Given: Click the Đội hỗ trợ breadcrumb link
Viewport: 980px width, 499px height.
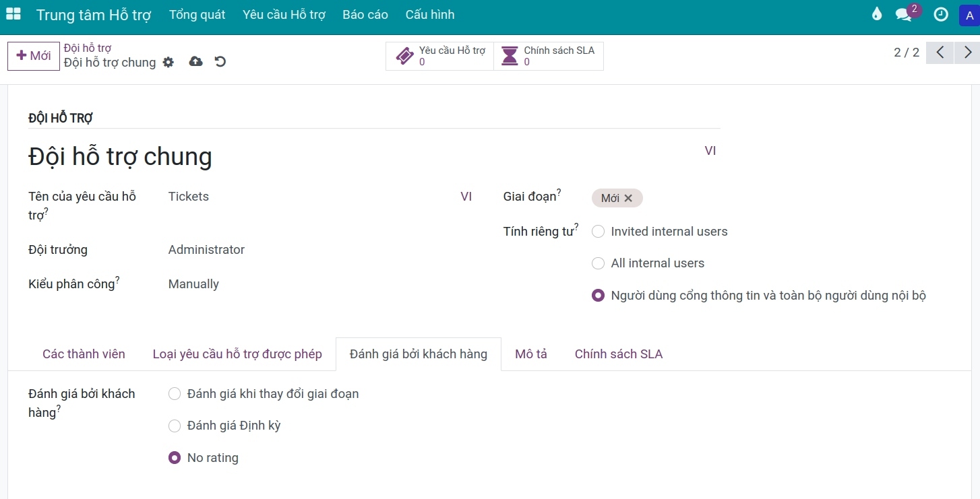Looking at the screenshot, I should [x=88, y=48].
